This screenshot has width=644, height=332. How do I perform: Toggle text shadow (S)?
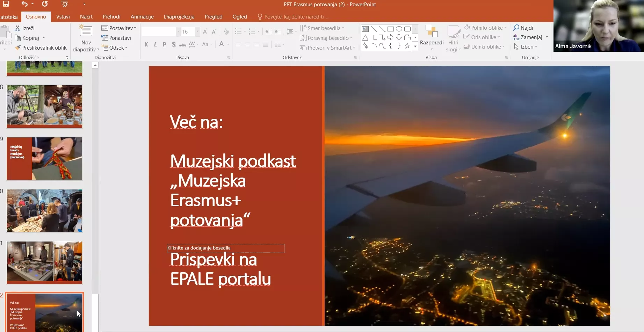pyautogui.click(x=174, y=44)
